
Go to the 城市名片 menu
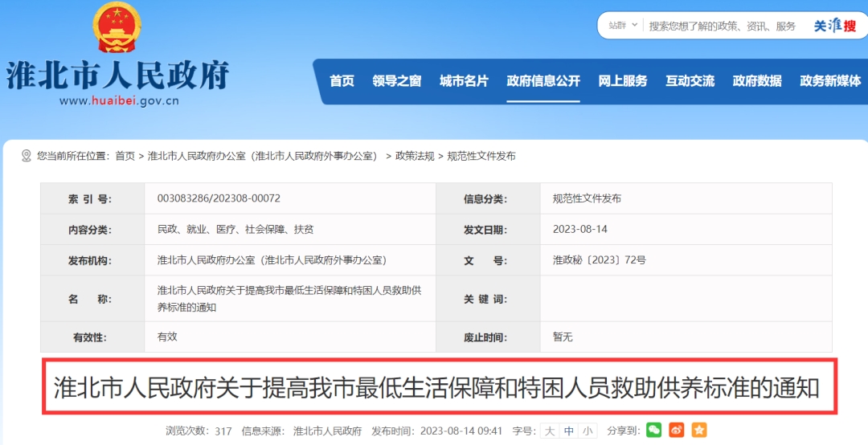coord(464,81)
